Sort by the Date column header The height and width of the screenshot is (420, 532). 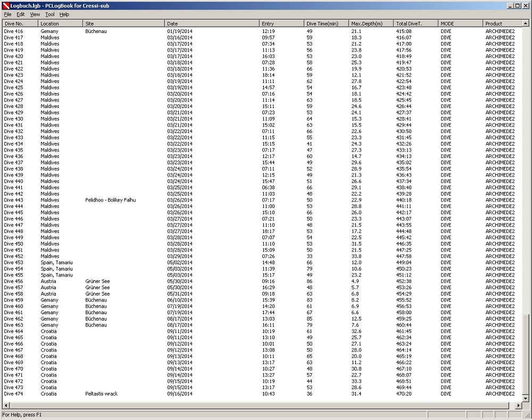[212, 23]
